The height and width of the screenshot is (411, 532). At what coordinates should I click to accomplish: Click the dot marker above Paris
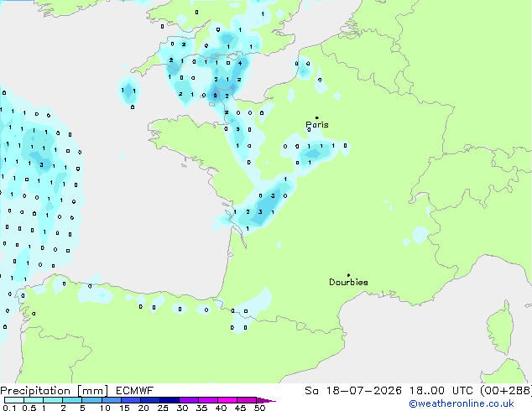[317, 117]
